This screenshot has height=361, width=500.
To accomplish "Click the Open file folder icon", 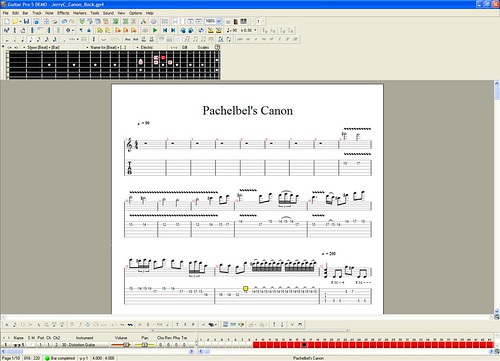I will [15, 21].
